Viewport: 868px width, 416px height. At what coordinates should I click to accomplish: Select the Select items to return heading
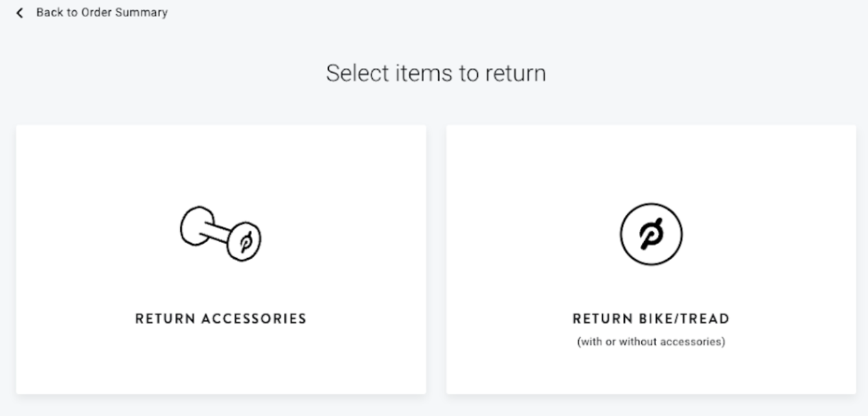(x=436, y=73)
